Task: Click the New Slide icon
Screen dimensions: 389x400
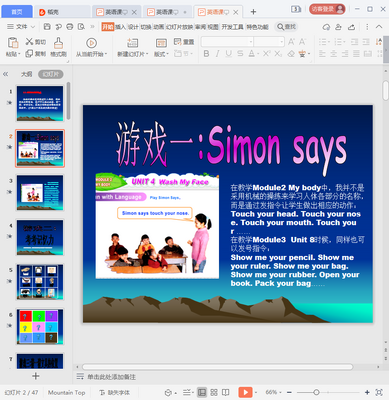Action: [132, 43]
